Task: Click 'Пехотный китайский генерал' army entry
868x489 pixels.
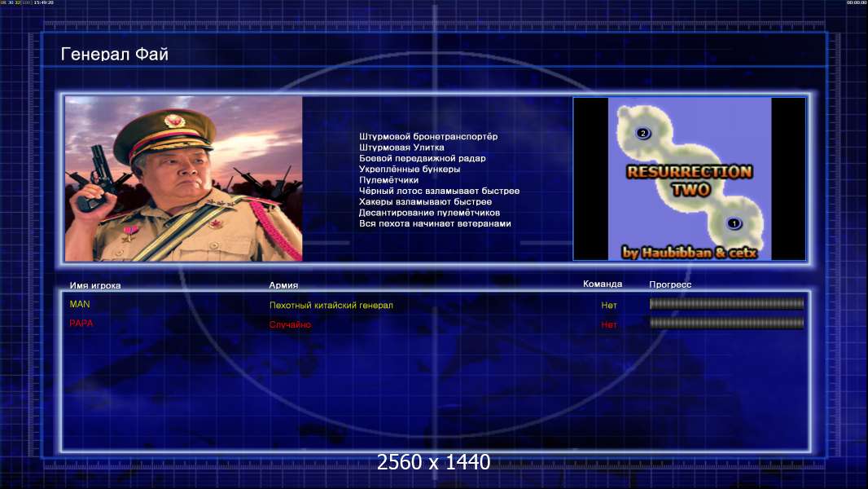Action: coord(331,305)
